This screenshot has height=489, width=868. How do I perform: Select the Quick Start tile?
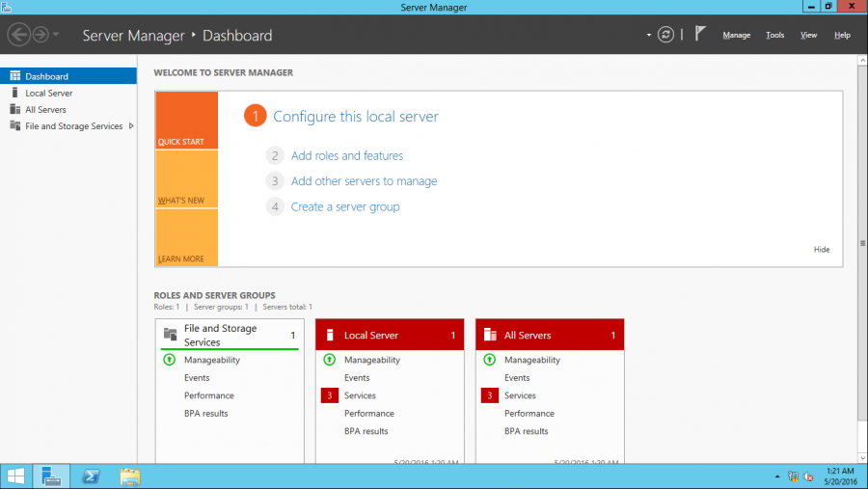click(186, 121)
